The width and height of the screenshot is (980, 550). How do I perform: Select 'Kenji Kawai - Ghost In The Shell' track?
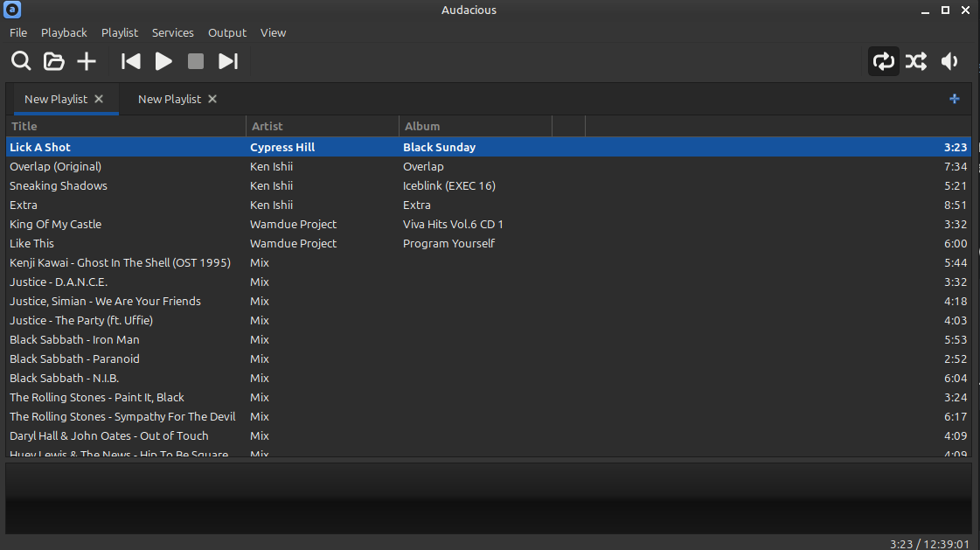click(120, 263)
